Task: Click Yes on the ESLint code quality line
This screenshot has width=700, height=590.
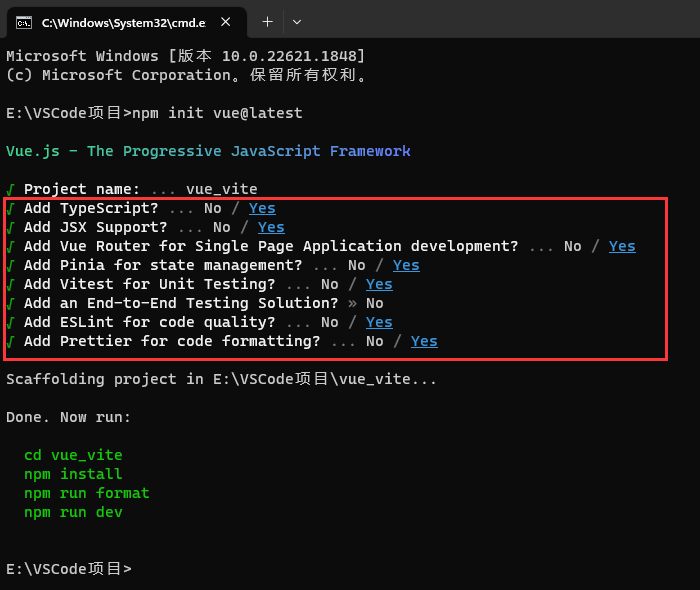Action: [x=379, y=322]
